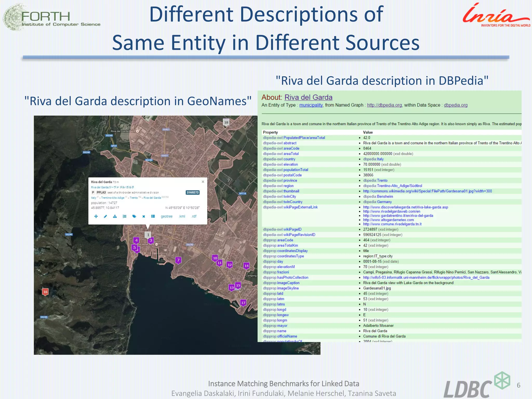Open the geotree link
Image resolution: width=532 pixels, height=399 pixels.
coord(167,216)
